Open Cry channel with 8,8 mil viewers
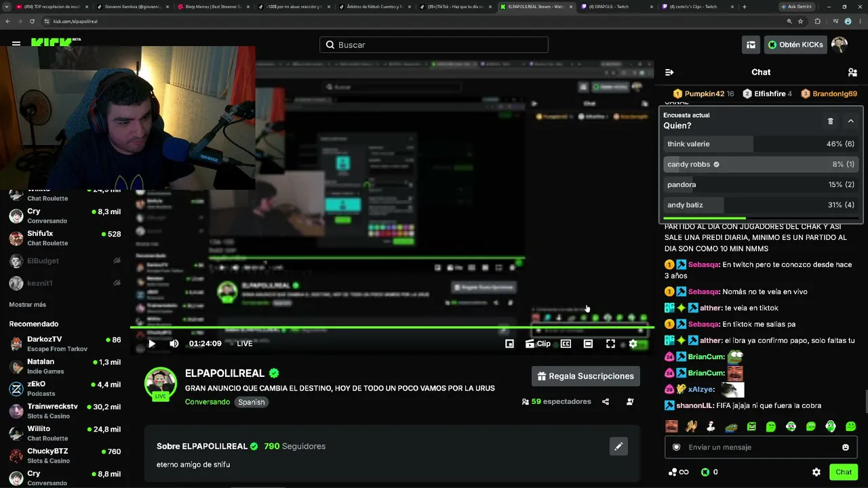Image resolution: width=868 pixels, height=488 pixels. tap(65, 478)
